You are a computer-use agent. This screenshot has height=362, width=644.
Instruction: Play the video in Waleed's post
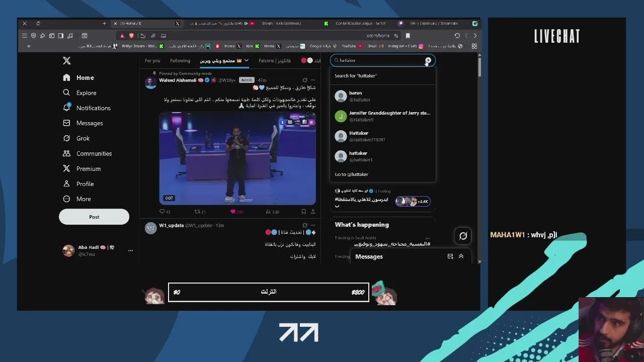[237, 158]
